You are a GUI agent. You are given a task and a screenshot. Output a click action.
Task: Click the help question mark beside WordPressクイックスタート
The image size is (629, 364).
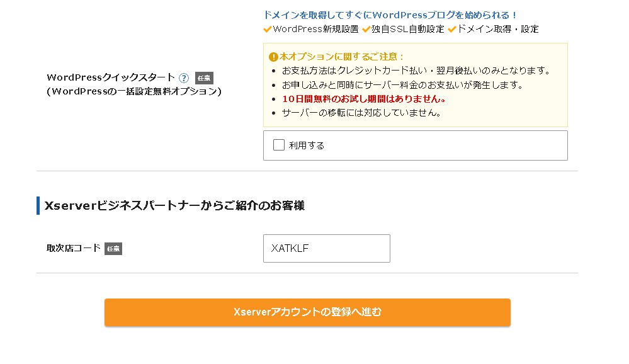point(184,78)
